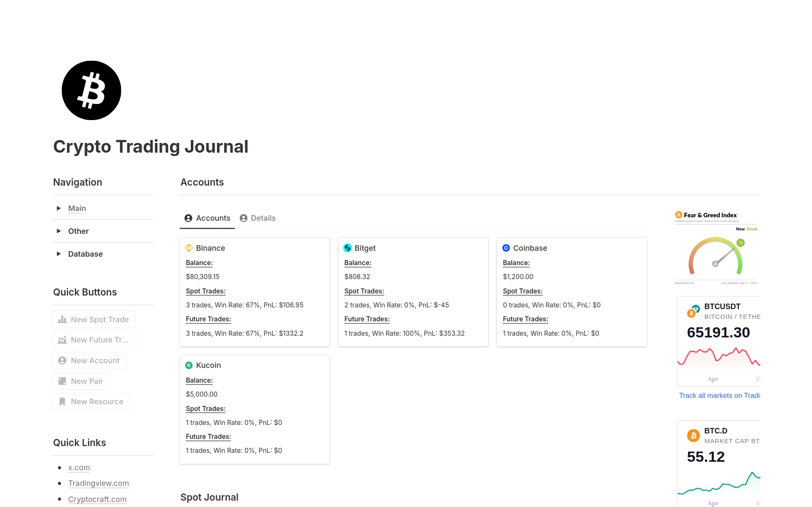Image resolution: width=812 pixels, height=507 pixels.
Task: Click the Bitget exchange icon
Action: coord(348,248)
